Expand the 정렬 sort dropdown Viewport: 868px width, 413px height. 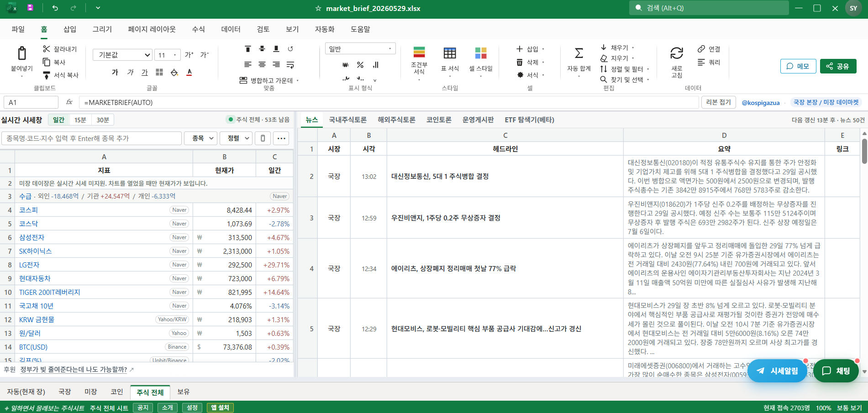236,138
